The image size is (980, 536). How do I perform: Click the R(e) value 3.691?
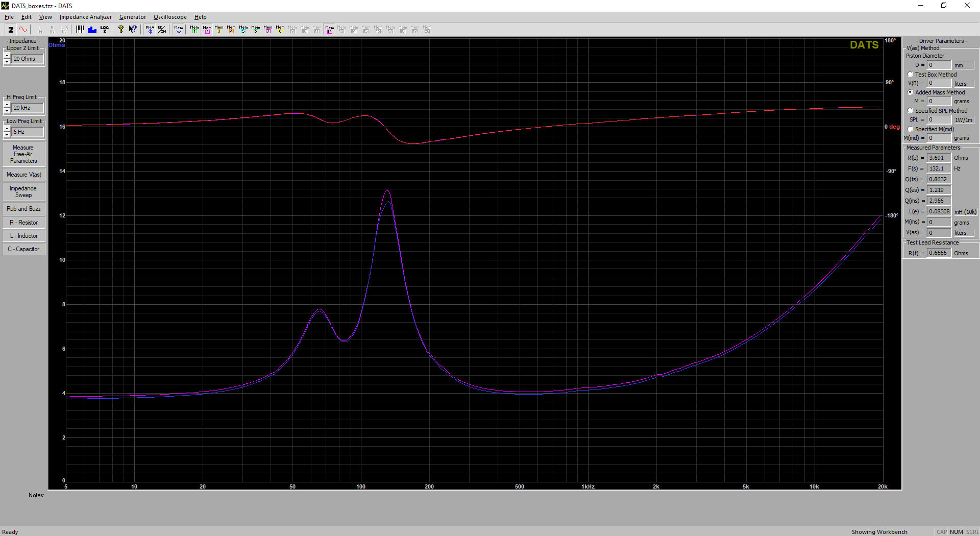(x=939, y=158)
